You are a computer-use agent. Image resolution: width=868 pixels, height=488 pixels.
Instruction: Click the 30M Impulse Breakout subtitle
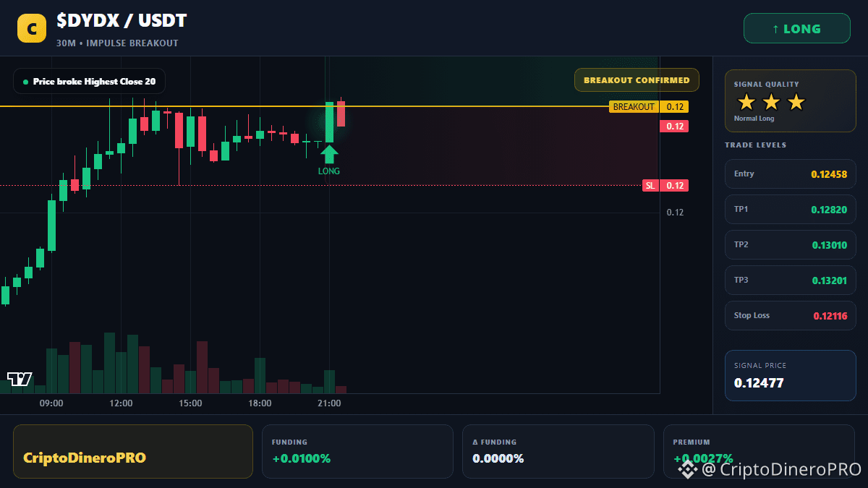(117, 43)
